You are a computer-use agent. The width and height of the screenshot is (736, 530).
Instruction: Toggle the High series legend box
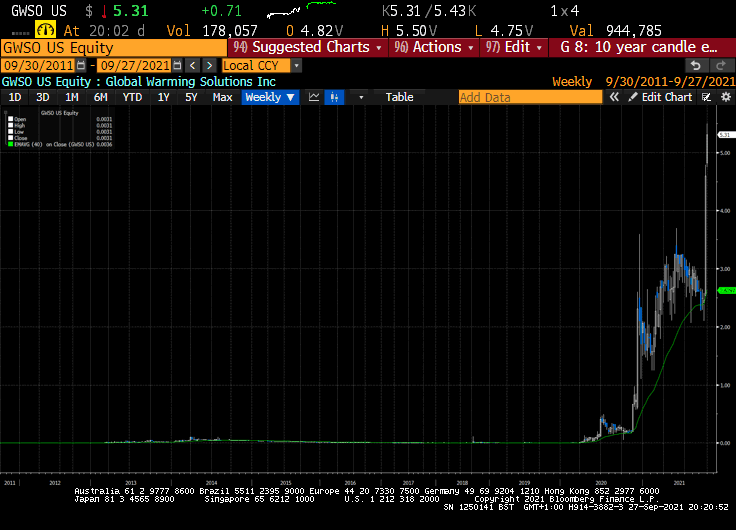point(11,126)
